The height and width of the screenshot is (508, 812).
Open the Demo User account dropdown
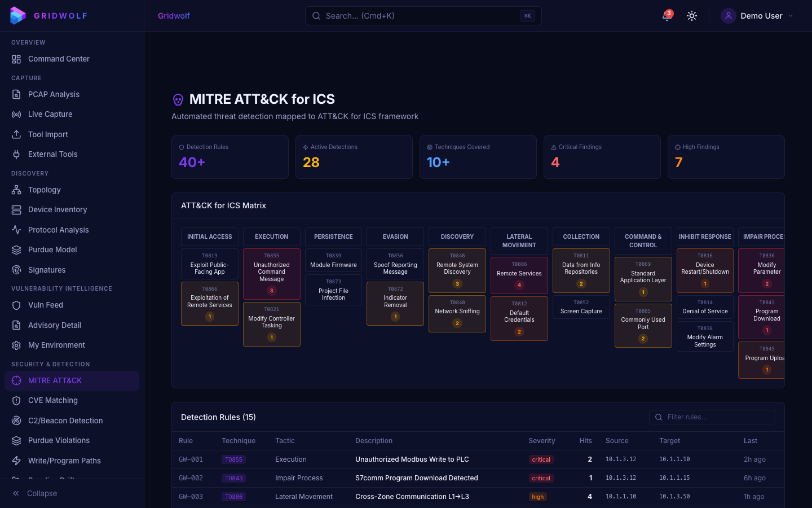coord(758,16)
